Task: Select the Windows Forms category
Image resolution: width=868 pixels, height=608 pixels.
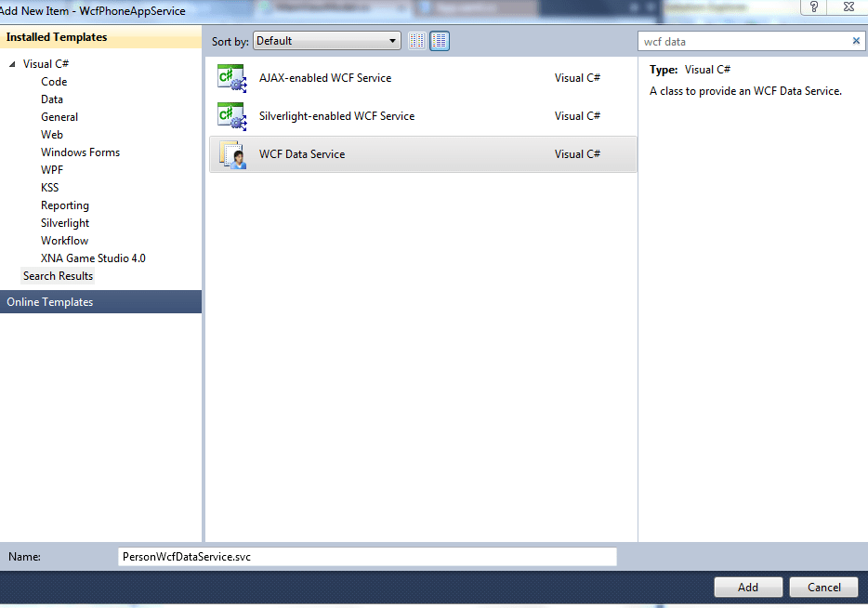Action: pyautogui.click(x=80, y=152)
